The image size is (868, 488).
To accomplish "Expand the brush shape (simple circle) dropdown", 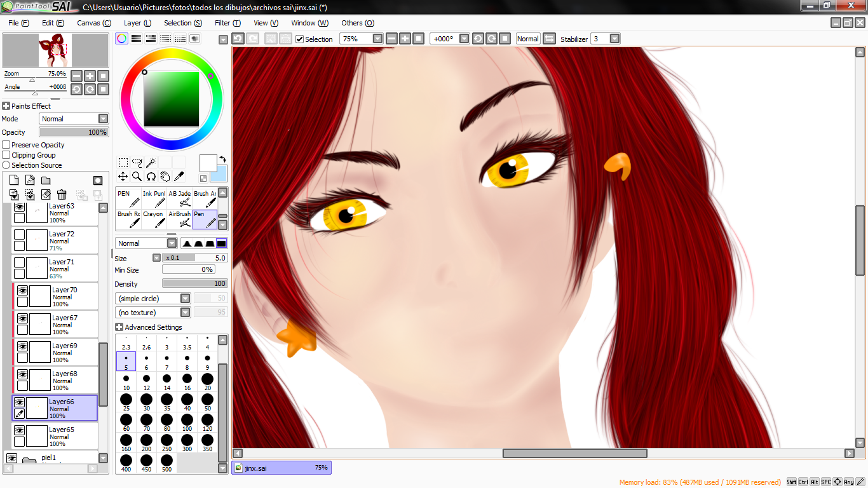I will click(x=185, y=299).
